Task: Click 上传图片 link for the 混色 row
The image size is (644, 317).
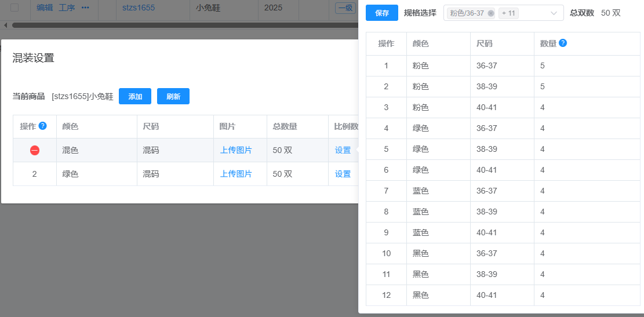Action: 236,150
